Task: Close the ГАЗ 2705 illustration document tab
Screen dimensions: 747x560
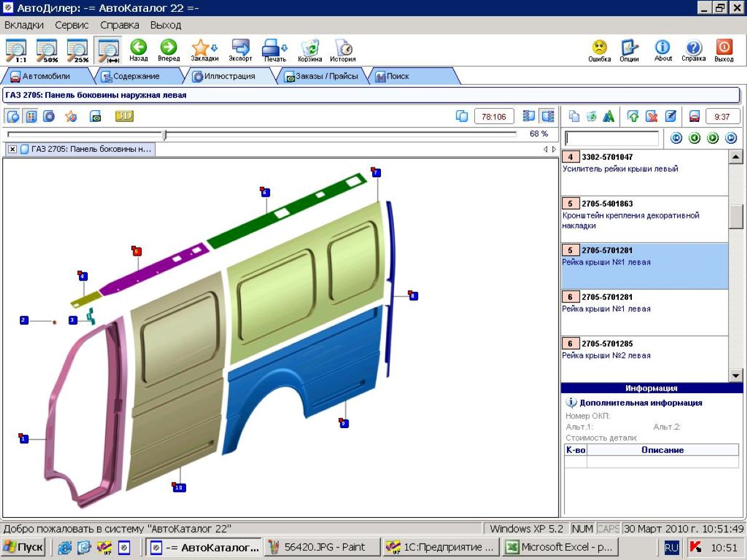Action: [12, 149]
